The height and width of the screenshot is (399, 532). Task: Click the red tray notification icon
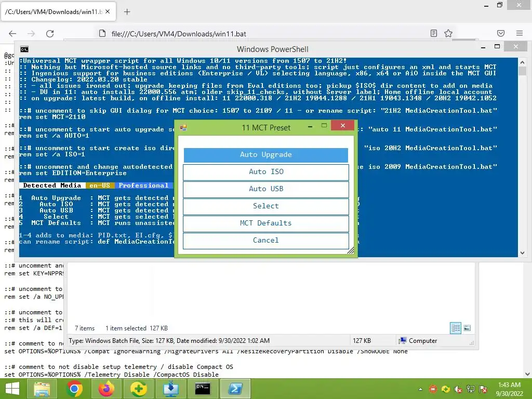[x=433, y=390]
